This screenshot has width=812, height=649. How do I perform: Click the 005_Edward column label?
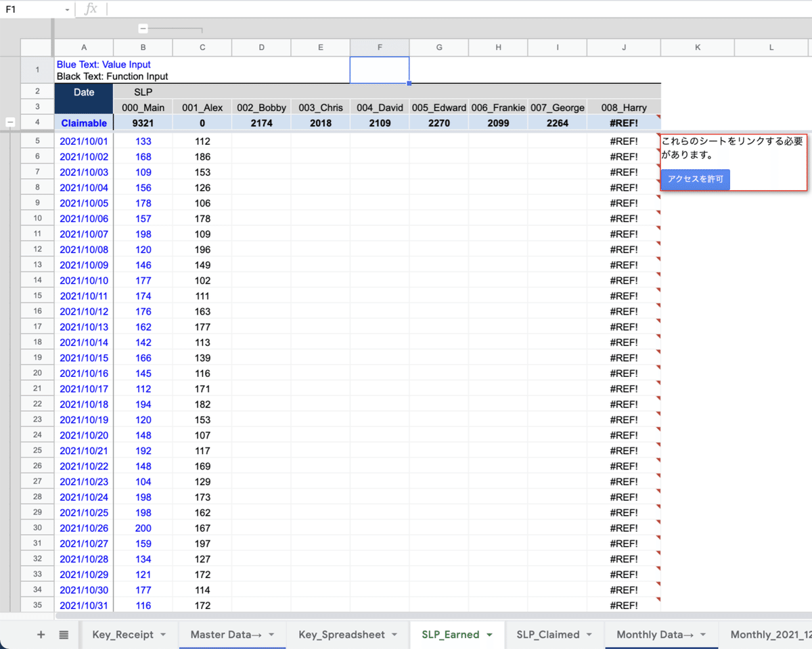click(439, 108)
